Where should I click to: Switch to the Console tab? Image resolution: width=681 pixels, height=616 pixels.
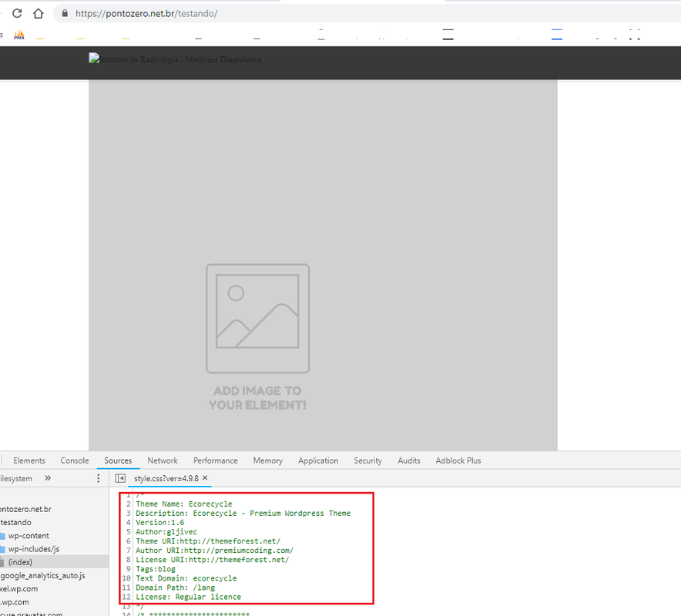(x=75, y=460)
